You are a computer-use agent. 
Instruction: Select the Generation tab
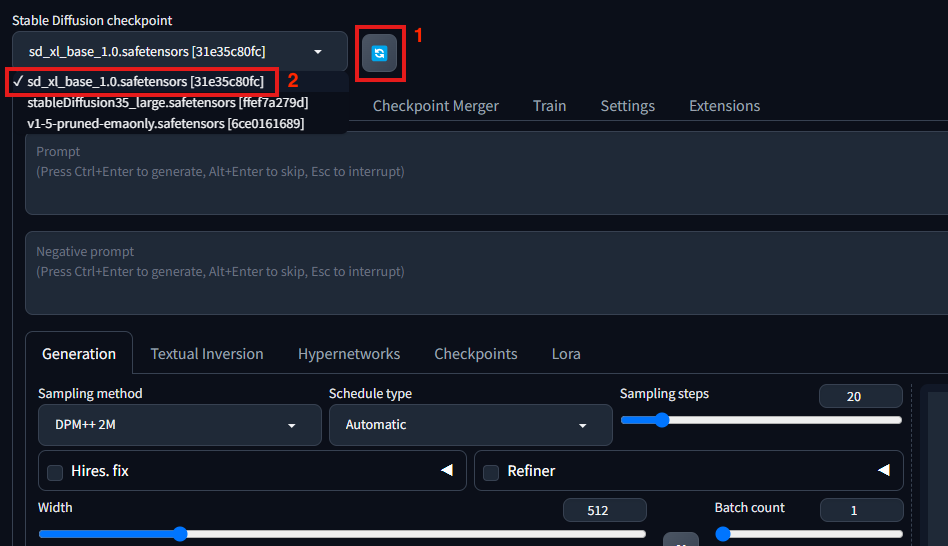pyautogui.click(x=79, y=354)
